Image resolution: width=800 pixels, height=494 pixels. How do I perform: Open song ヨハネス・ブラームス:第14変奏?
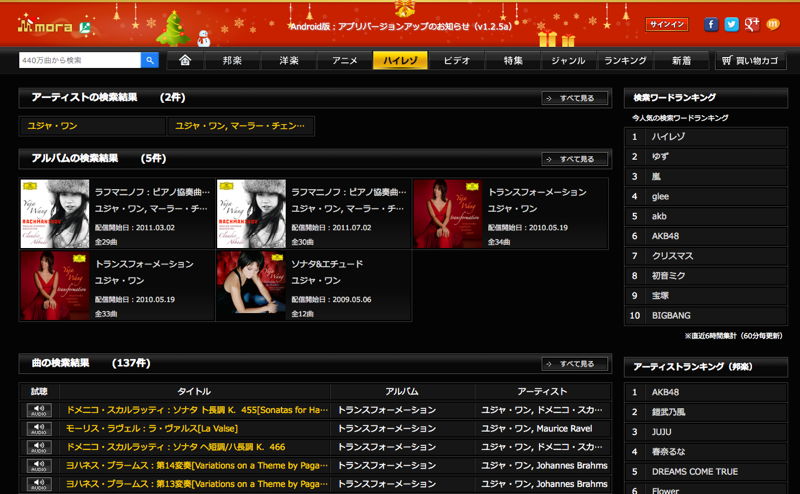(x=197, y=465)
